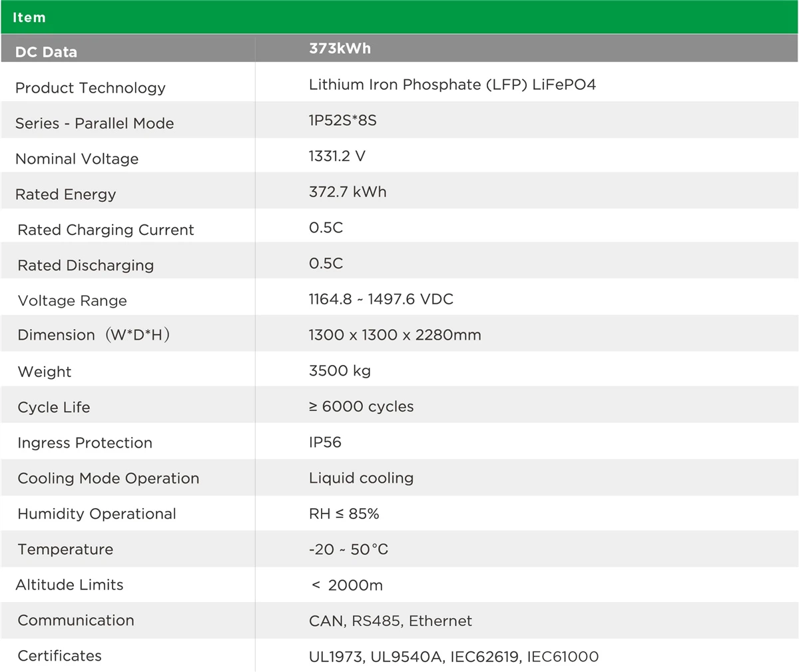Click the 1300 x 1300 x 2280mm dimension
This screenshot has width=799, height=672.
[394, 335]
